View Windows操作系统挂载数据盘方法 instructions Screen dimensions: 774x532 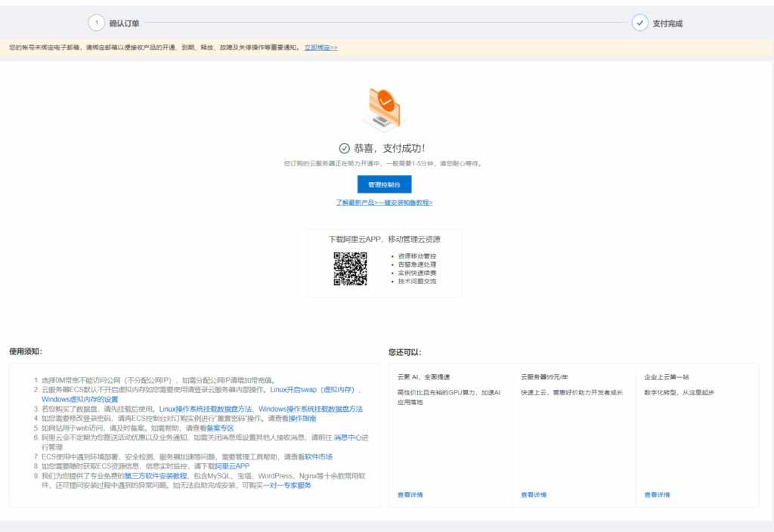(311, 410)
